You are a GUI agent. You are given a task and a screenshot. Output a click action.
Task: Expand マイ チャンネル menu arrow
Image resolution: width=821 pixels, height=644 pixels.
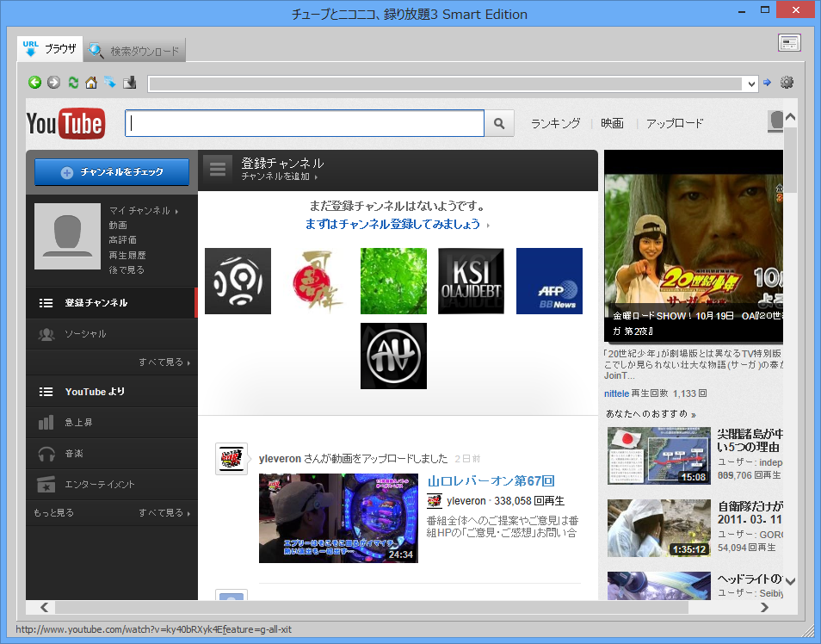177,212
